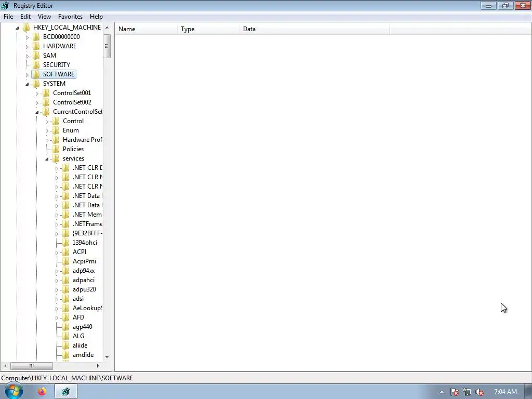532x399 pixels.
Task: Expand the BCD00000000 key
Action: pos(27,37)
